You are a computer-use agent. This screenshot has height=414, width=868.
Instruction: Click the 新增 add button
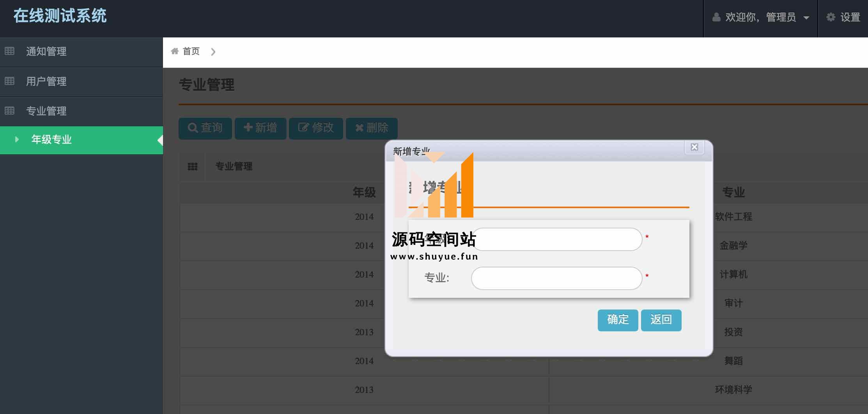[260, 128]
